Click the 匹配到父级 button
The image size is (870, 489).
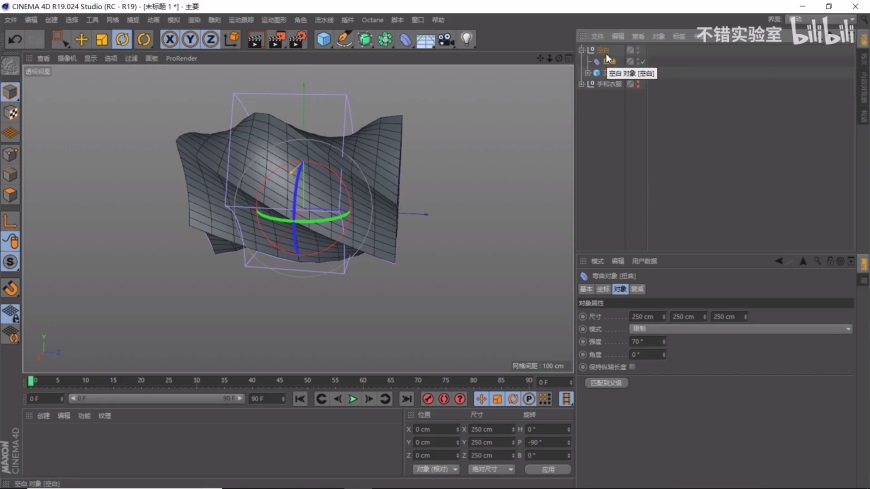(x=605, y=382)
